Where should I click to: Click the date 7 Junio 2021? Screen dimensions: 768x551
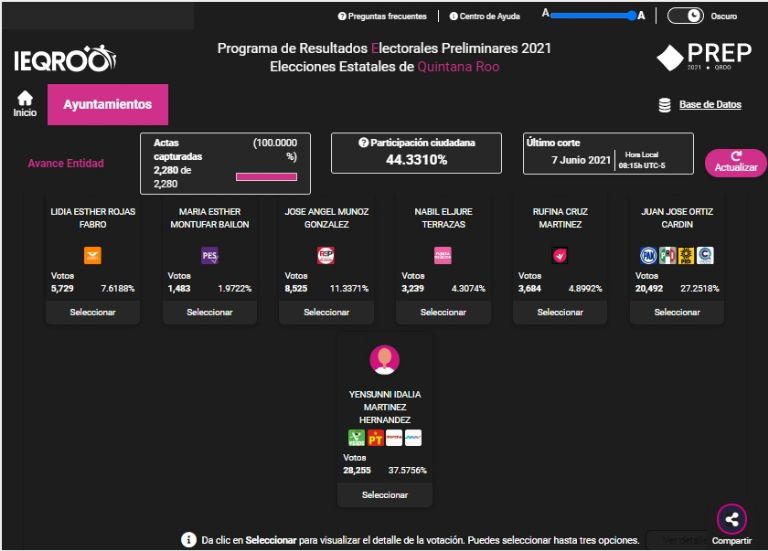click(x=581, y=160)
